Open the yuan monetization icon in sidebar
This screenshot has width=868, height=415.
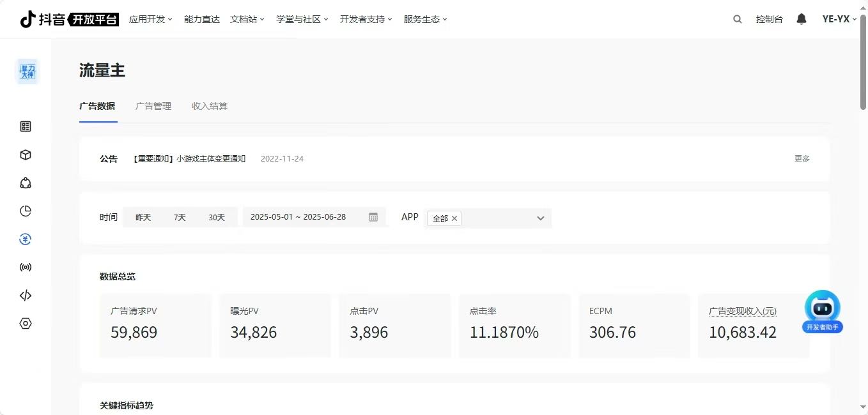pos(26,239)
